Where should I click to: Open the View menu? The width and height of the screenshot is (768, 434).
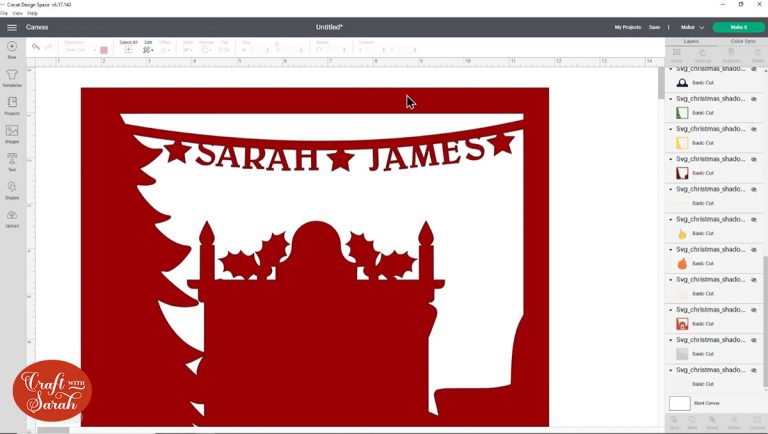point(18,13)
